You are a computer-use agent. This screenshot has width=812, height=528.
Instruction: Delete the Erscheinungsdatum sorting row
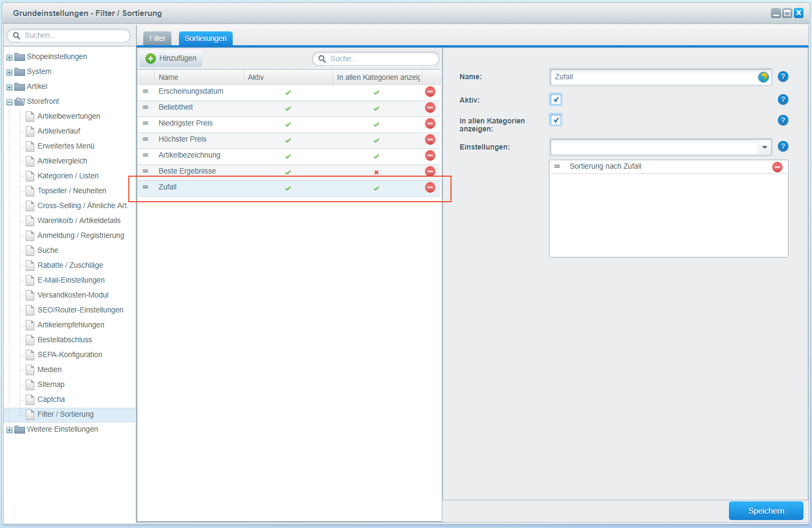[x=430, y=92]
